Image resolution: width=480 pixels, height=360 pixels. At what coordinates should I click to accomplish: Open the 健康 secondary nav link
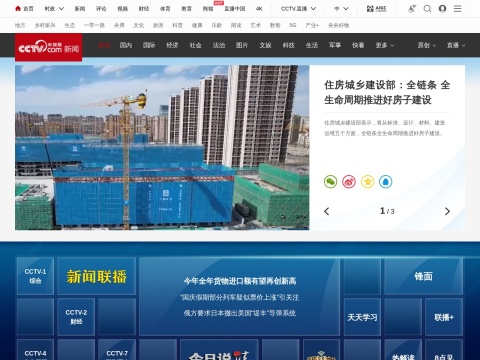(197, 25)
